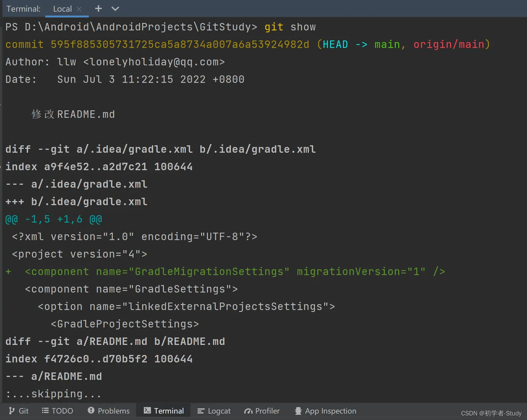The height and width of the screenshot is (420, 527).
Task: Click the index a9f4e52..a2d7c21 line
Action: pos(99,167)
